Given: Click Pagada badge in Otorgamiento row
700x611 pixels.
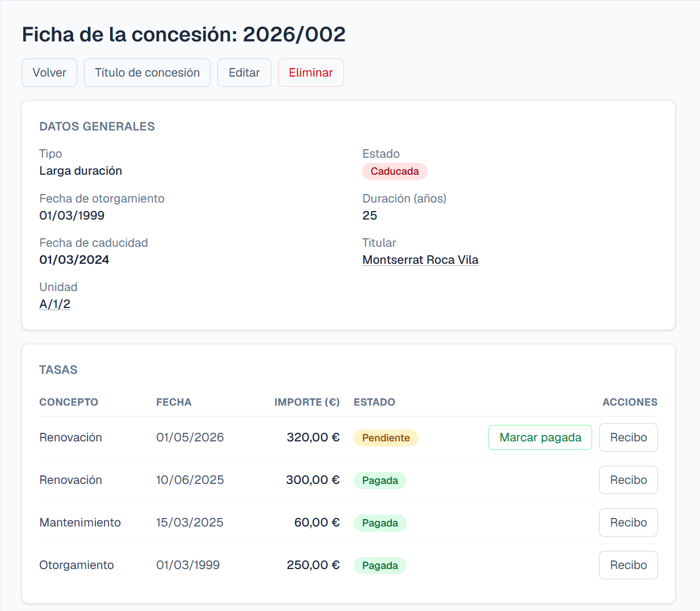Looking at the screenshot, I should point(380,566).
